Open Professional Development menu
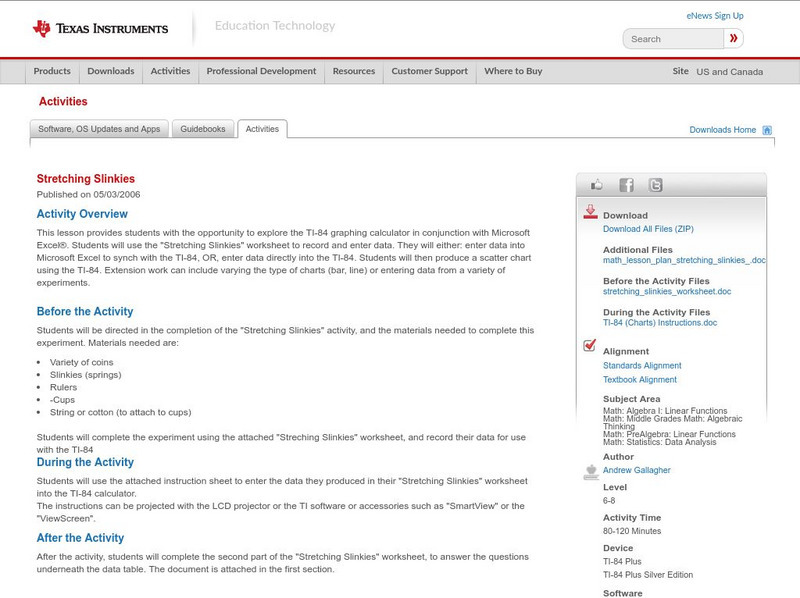Viewport: 800px width, 598px height. coord(261,71)
